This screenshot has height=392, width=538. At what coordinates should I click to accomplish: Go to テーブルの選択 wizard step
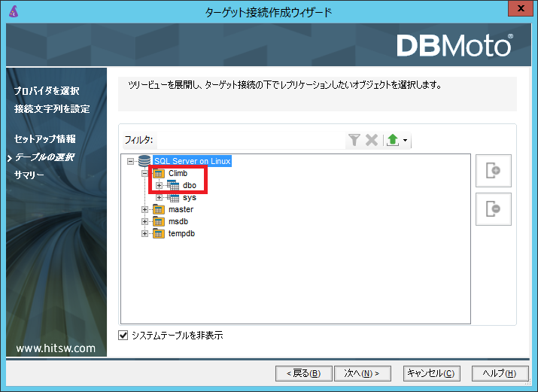[44, 157]
